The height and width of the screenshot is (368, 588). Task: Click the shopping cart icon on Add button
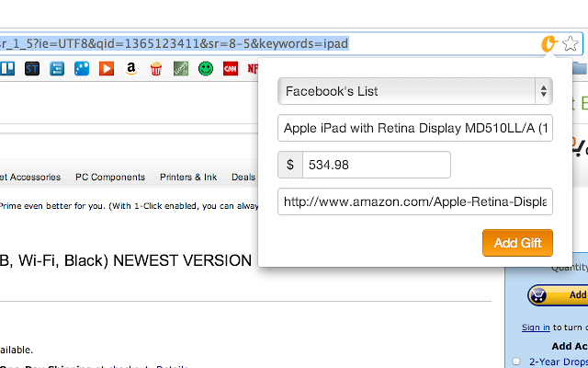point(538,295)
